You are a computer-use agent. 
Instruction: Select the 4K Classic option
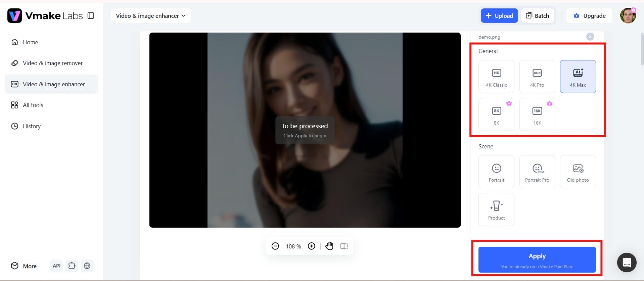[496, 77]
